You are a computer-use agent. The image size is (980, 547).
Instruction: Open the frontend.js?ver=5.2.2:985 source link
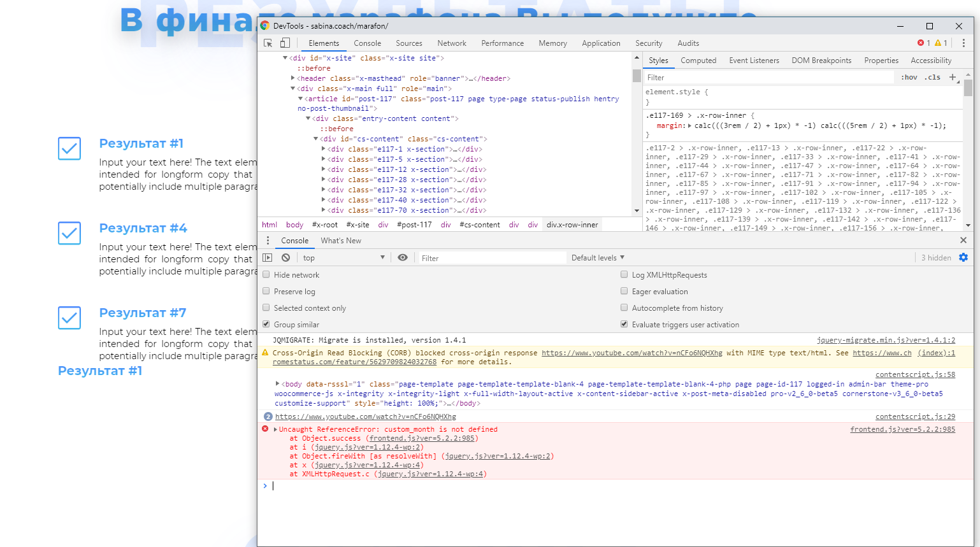902,429
